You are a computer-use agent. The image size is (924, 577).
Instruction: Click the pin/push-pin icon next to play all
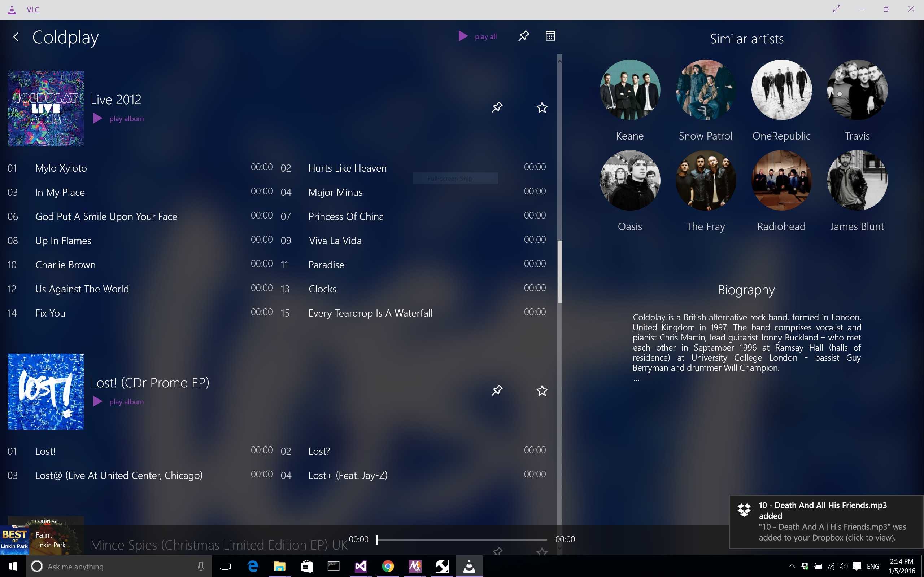click(x=523, y=36)
